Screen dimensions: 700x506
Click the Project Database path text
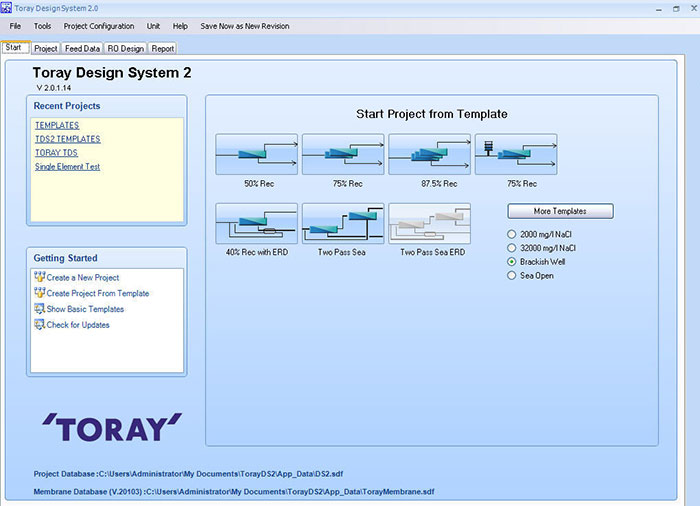pyautogui.click(x=188, y=474)
